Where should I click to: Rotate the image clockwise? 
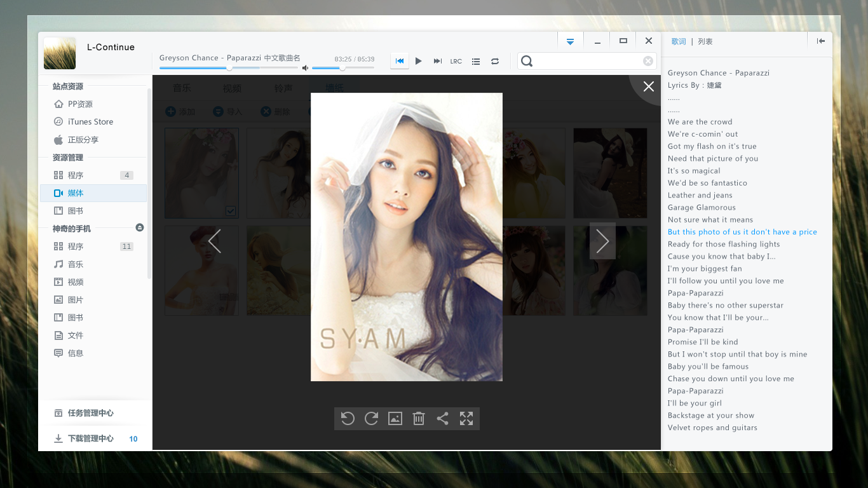(x=371, y=419)
